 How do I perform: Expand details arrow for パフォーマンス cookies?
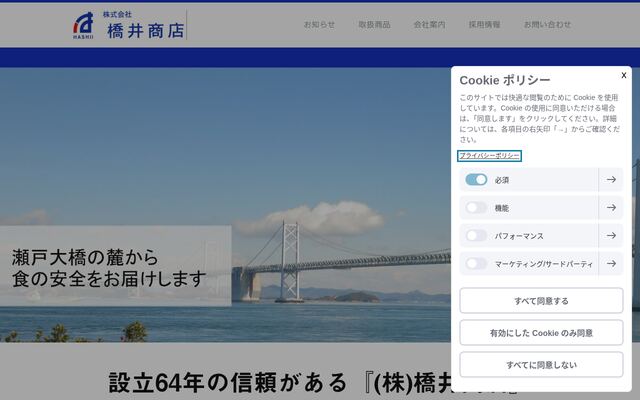(611, 236)
